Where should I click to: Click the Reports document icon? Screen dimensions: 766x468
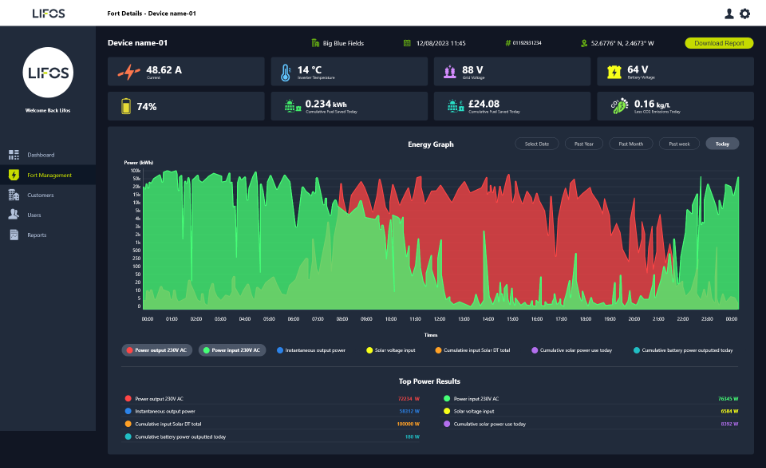tap(14, 235)
